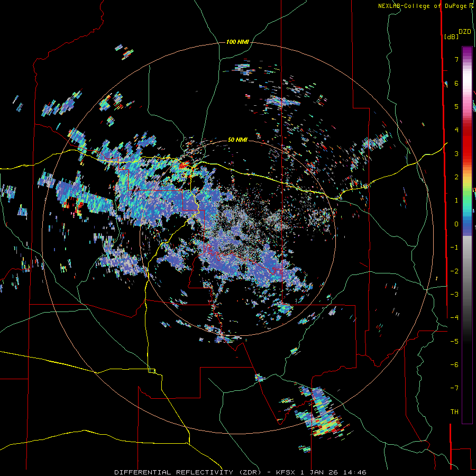Click the "-5" scale value
Screen dimensions: 476x476
click(454, 341)
